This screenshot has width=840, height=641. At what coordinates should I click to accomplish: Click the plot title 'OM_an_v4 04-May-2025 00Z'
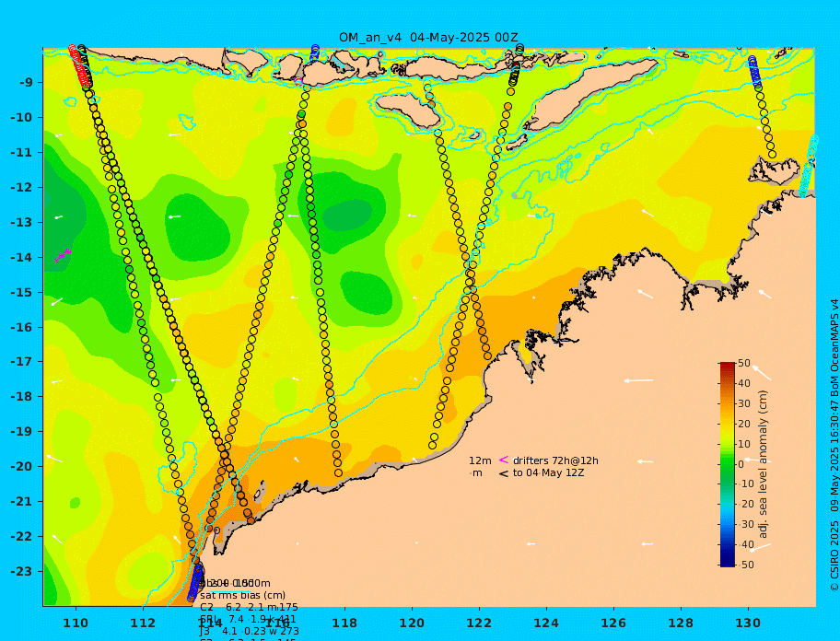pyautogui.click(x=428, y=38)
